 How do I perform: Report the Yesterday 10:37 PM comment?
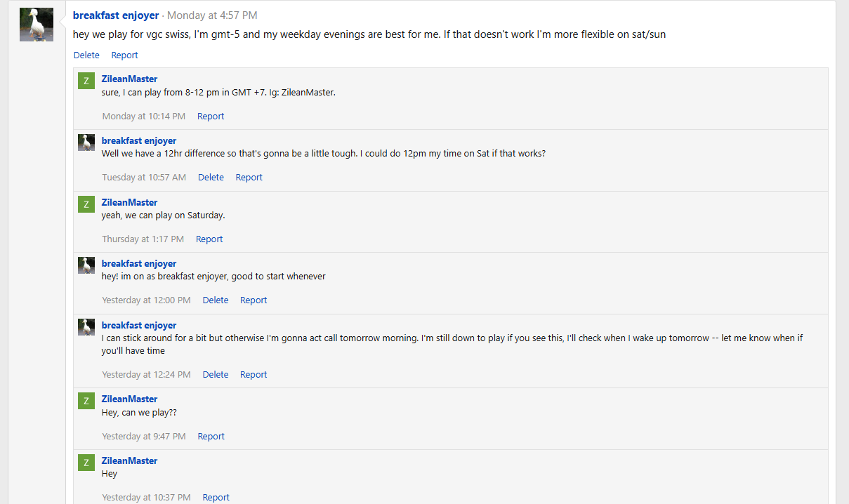pos(216,498)
